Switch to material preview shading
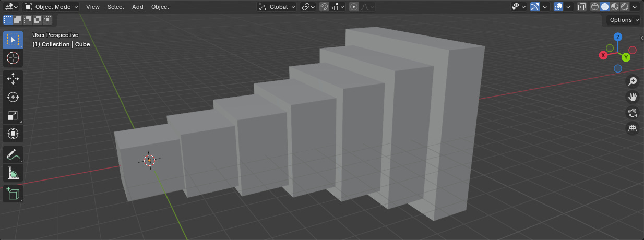Screen dimensions: 644x240 click(x=615, y=7)
